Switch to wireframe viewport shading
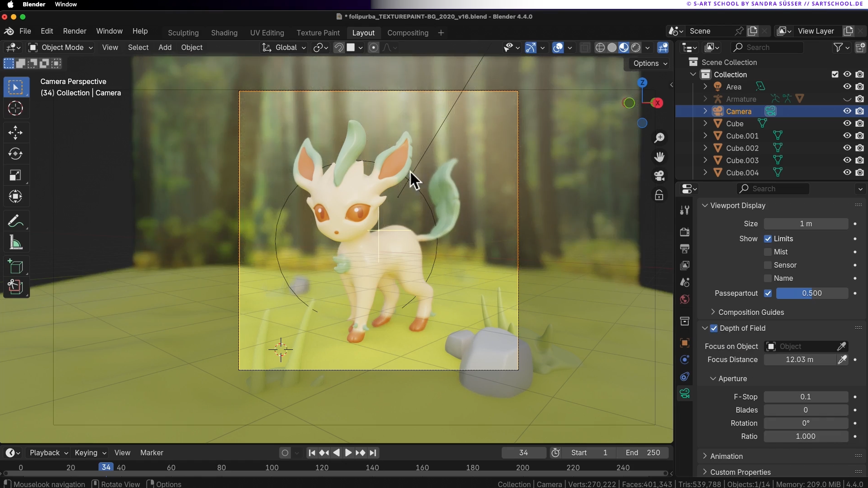 coord(600,47)
